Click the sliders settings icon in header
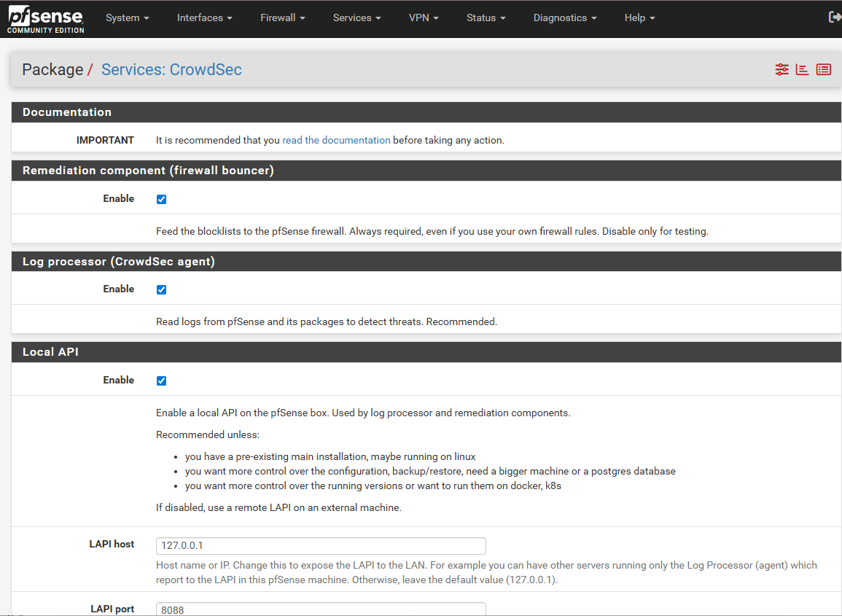Screen dimensions: 842x616 click(x=781, y=70)
